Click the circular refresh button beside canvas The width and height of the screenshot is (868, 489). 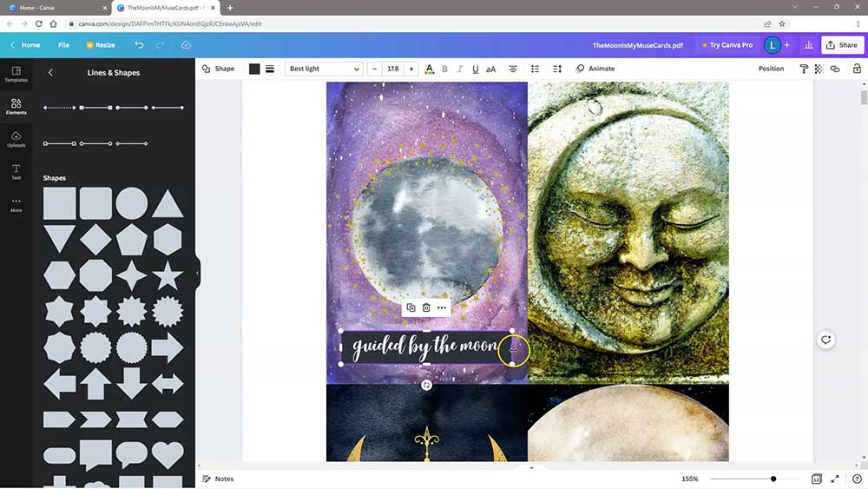[826, 340]
